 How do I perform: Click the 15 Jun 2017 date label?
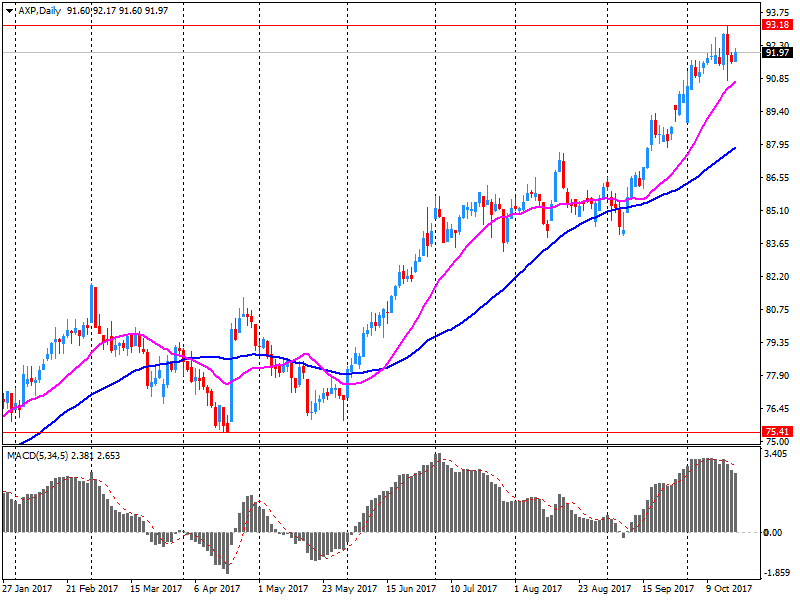(x=411, y=589)
